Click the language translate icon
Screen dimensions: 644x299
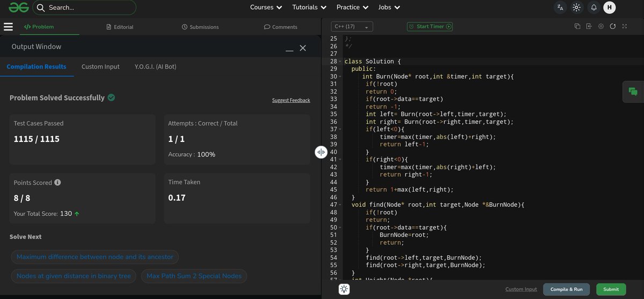560,8
